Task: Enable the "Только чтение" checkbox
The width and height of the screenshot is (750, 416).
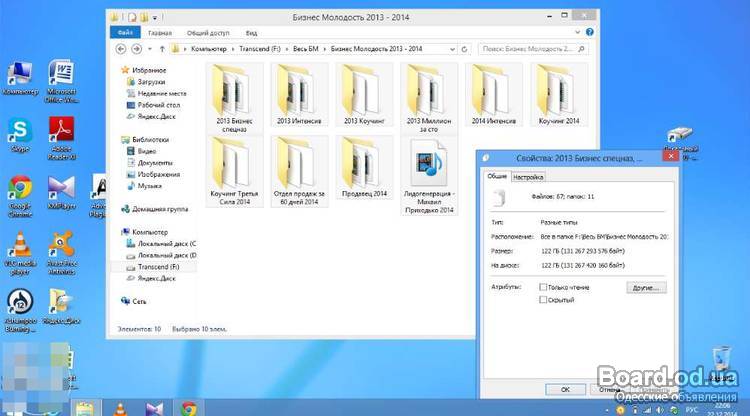Action: pyautogui.click(x=543, y=287)
